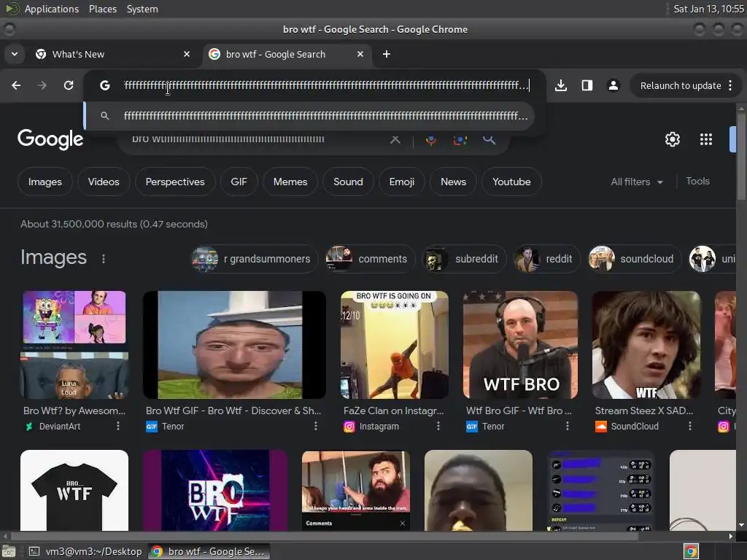Click the blue magnifier search icon
The height and width of the screenshot is (560, 747).
pos(489,139)
